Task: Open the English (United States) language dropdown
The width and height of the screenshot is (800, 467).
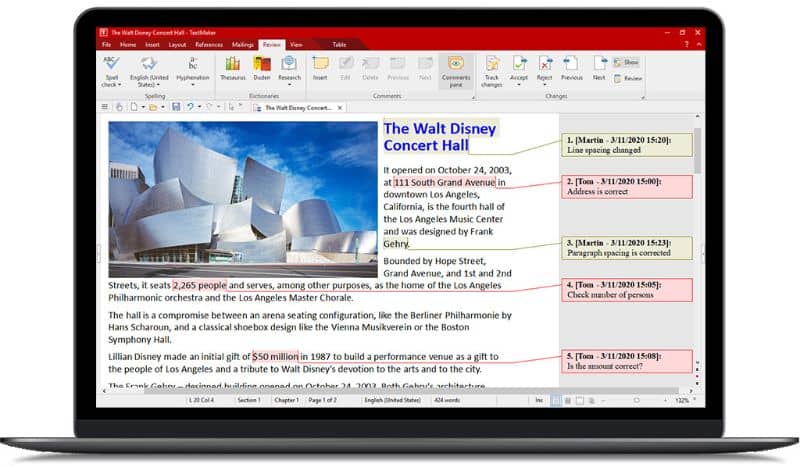Action: [148, 71]
